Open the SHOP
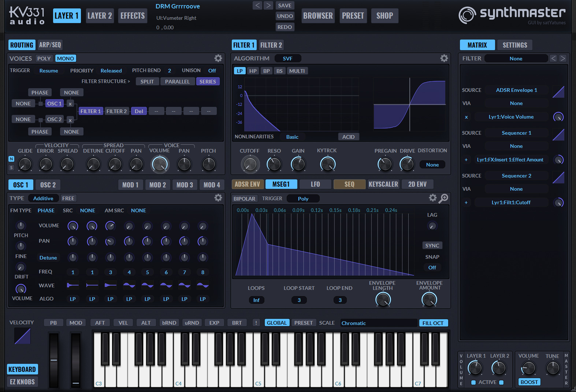 (x=384, y=16)
